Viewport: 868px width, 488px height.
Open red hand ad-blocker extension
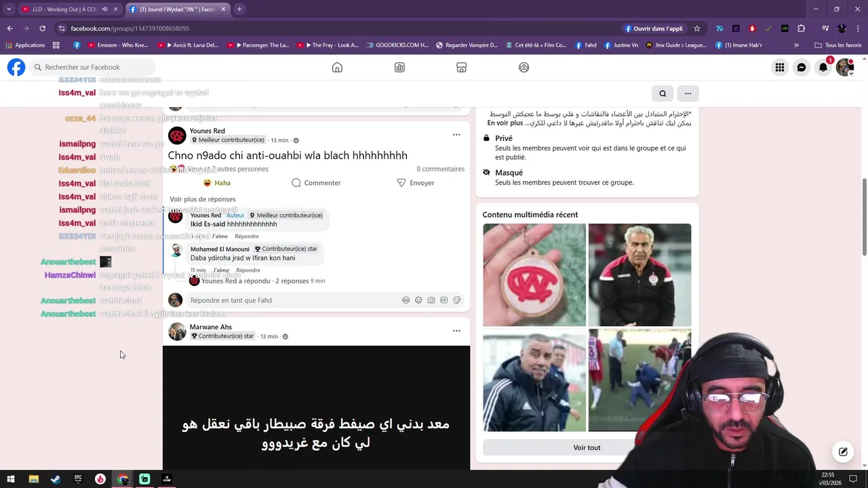coord(752,28)
